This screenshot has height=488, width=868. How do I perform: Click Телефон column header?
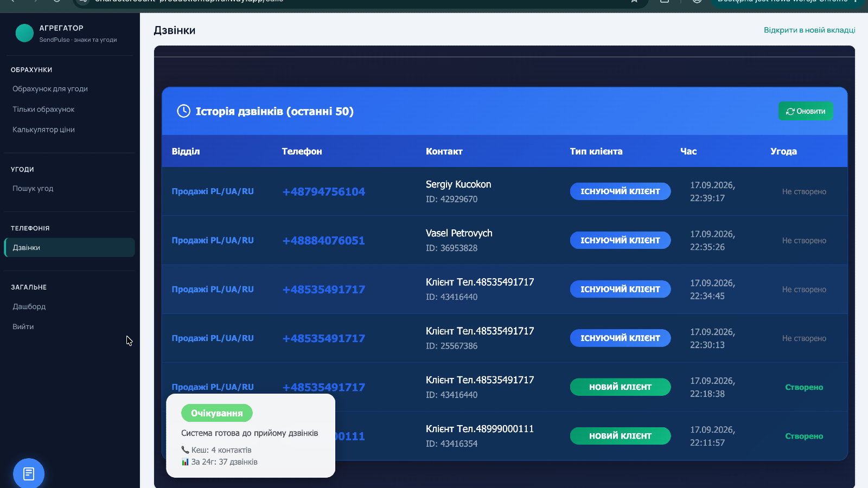(302, 151)
